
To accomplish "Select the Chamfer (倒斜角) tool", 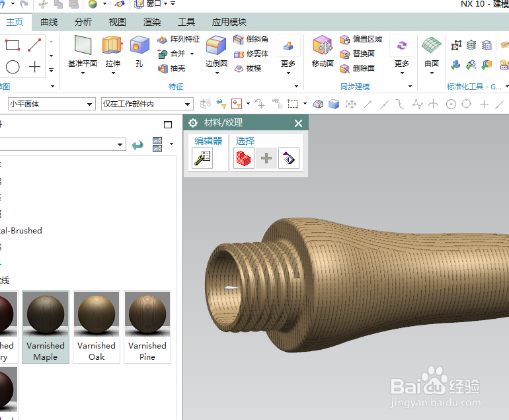I will tap(251, 39).
